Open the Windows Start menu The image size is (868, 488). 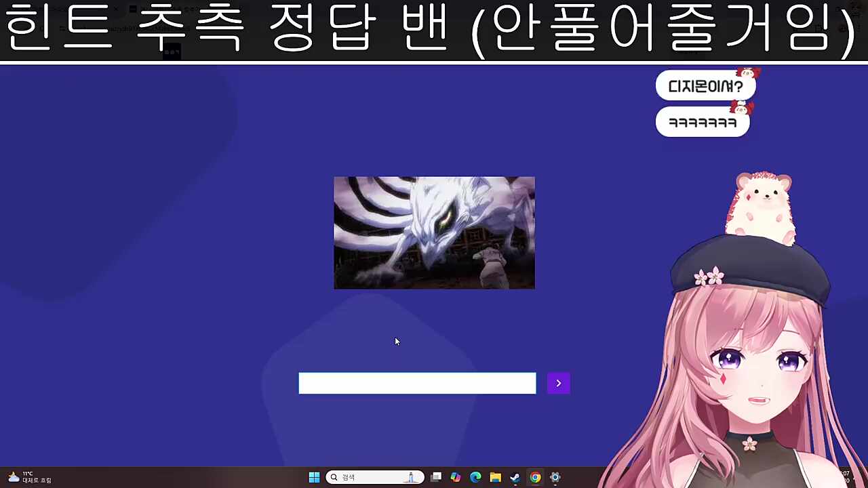pos(314,477)
